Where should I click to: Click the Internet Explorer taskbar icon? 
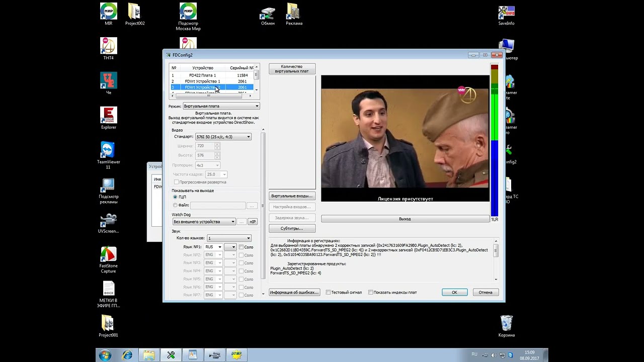(127, 355)
